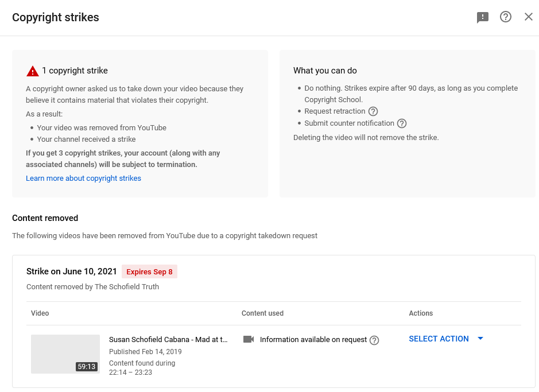Open Learn more about copyright strikes link
Screen dimensions: 539x392
84,178
